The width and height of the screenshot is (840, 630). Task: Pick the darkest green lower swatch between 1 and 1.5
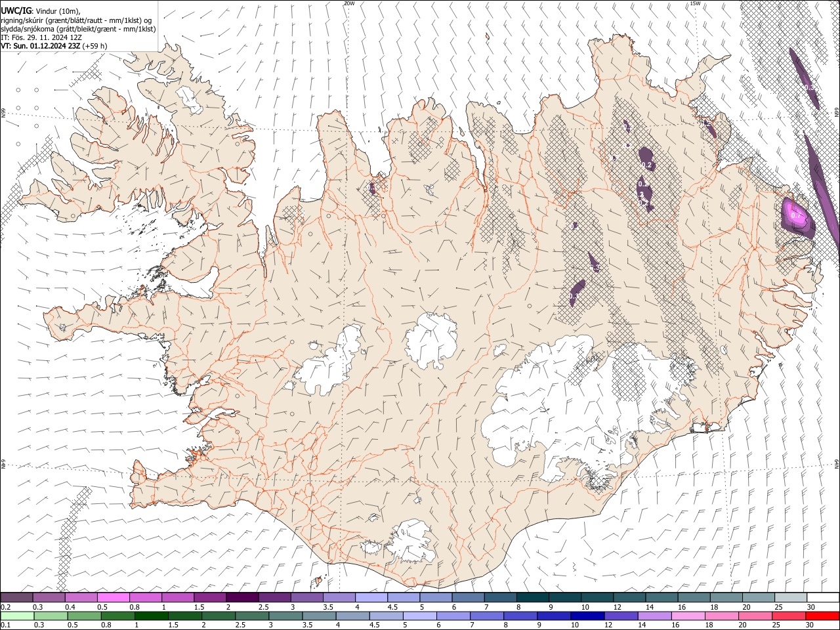(x=151, y=616)
